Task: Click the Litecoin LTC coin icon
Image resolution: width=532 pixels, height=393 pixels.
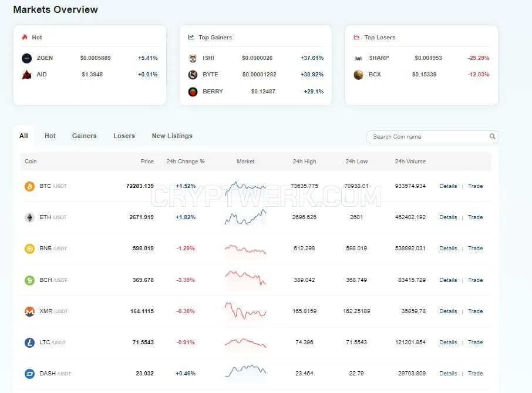Action: (x=29, y=342)
